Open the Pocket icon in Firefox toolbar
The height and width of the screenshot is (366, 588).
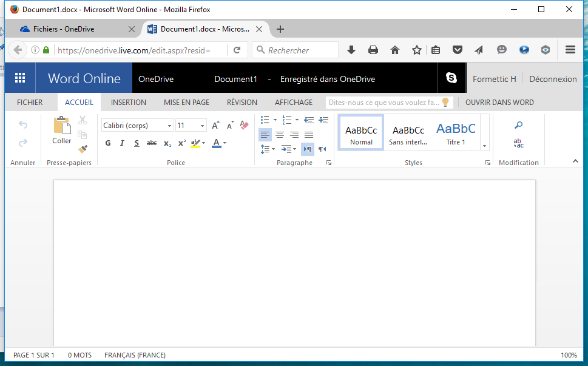coord(457,50)
